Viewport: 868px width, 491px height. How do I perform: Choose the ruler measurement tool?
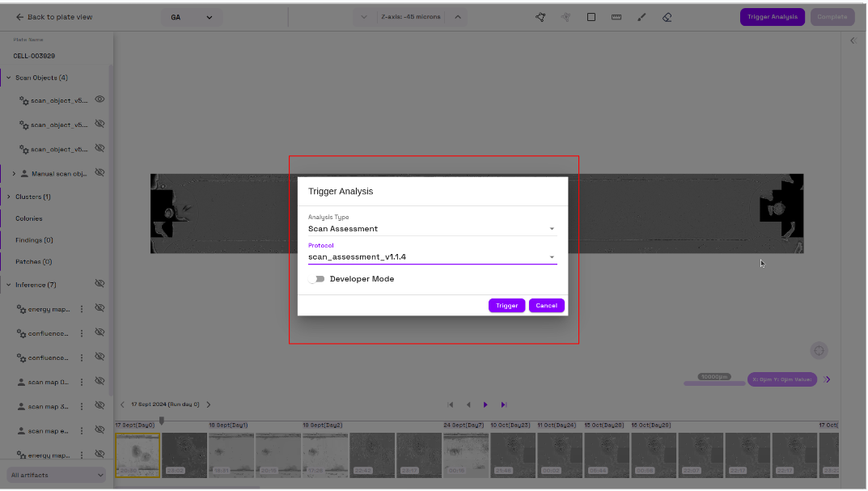click(x=616, y=17)
